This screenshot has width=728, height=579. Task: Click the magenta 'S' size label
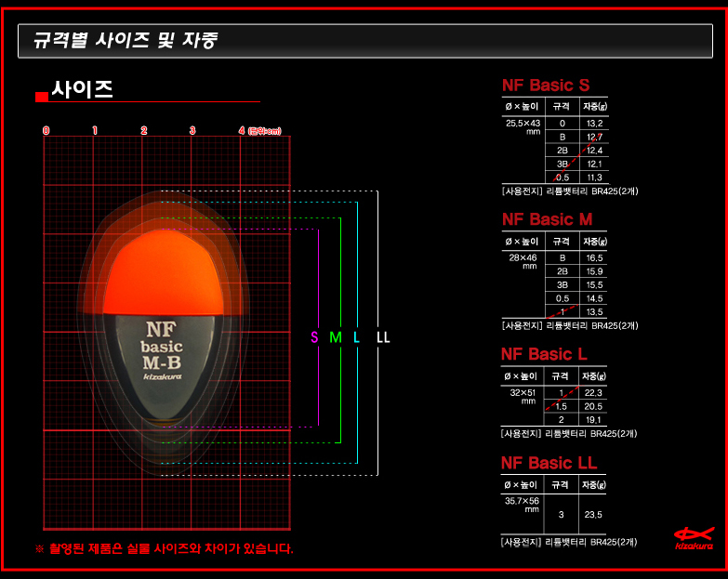point(314,337)
